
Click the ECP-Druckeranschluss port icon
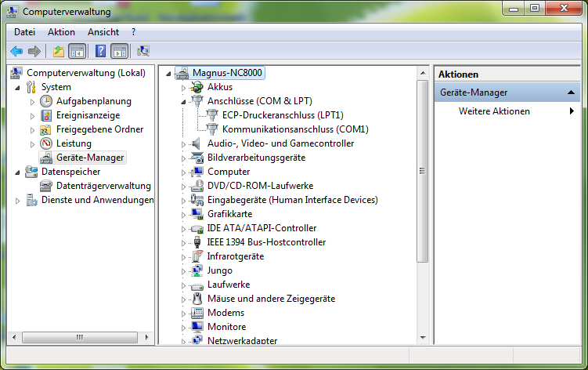click(212, 115)
